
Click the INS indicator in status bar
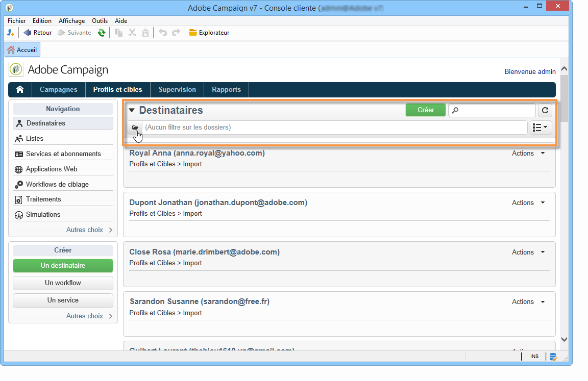(534, 357)
